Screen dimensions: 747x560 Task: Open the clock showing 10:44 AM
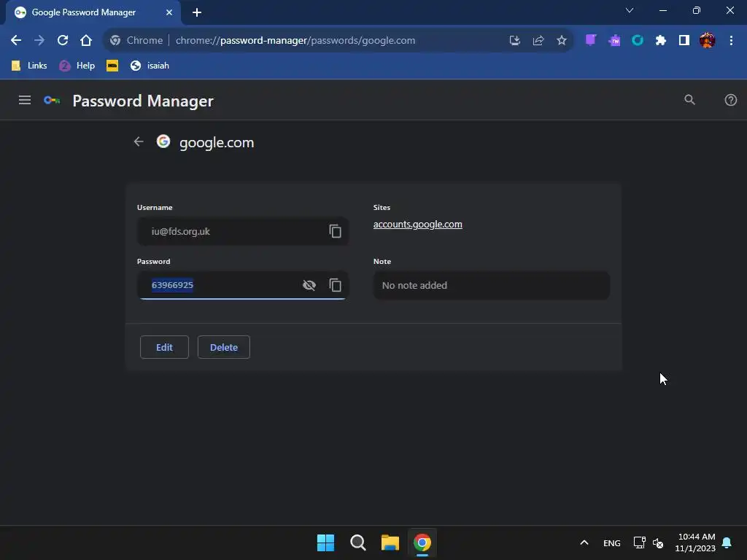point(695,542)
